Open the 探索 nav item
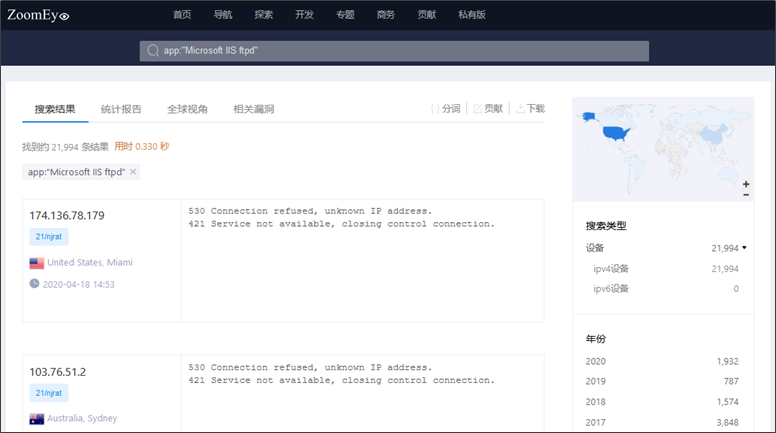Screen dimensions: 776x433 (264, 15)
